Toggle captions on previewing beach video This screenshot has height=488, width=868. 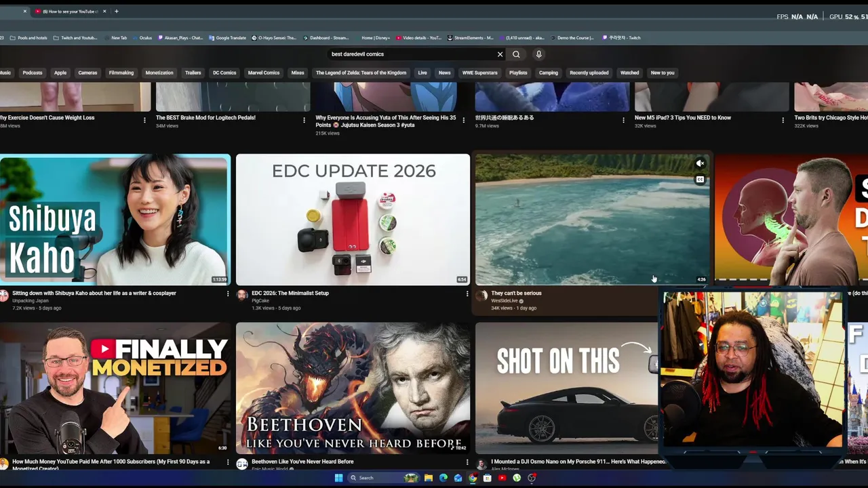(700, 180)
